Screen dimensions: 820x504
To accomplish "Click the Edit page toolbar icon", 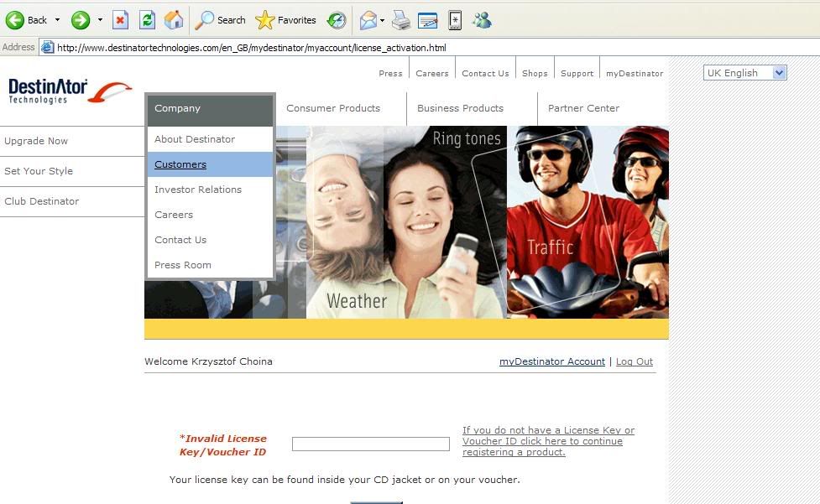I will [x=428, y=20].
